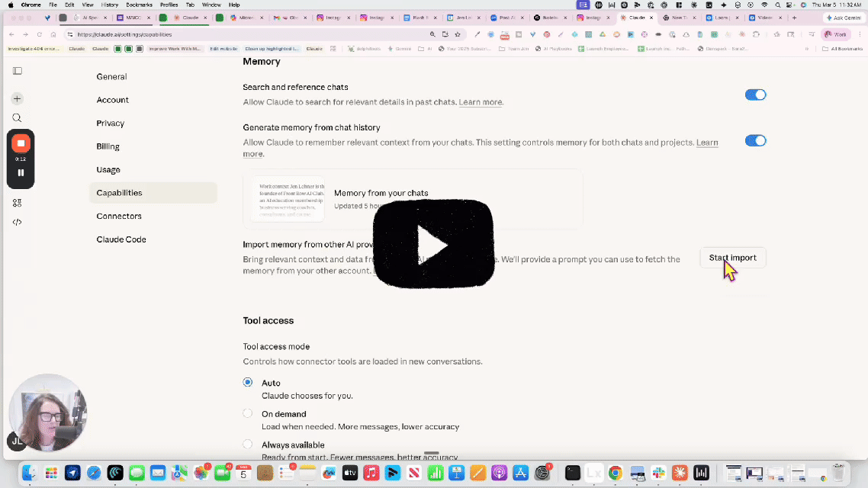Open search via magnifying glass icon
This screenshot has height=488, width=868.
click(x=17, y=118)
